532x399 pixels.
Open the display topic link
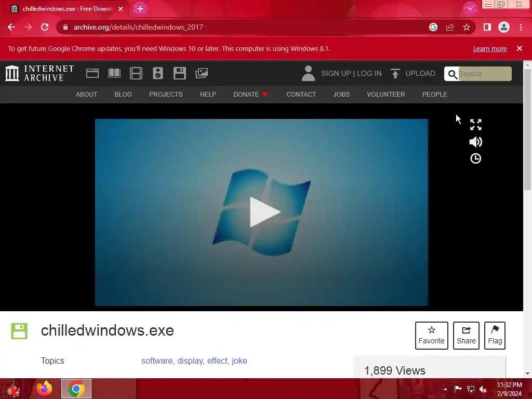pos(190,361)
